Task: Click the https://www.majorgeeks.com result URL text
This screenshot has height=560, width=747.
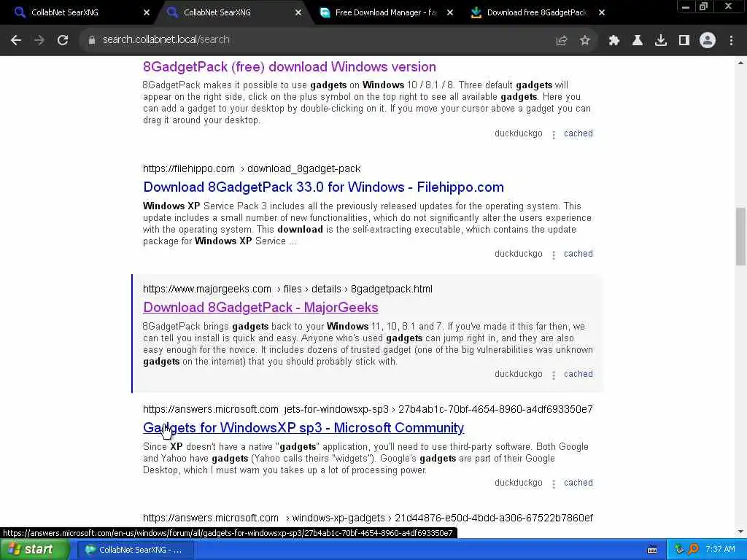Action: [287, 289]
